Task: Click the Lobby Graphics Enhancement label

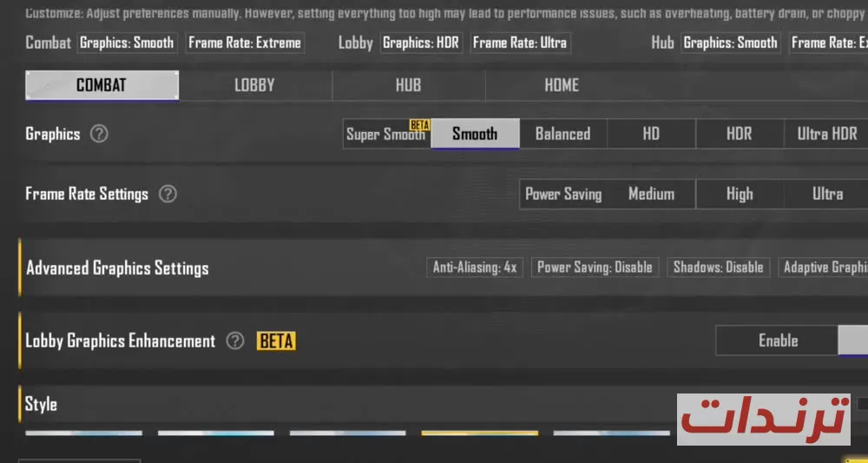Action: [x=120, y=341]
